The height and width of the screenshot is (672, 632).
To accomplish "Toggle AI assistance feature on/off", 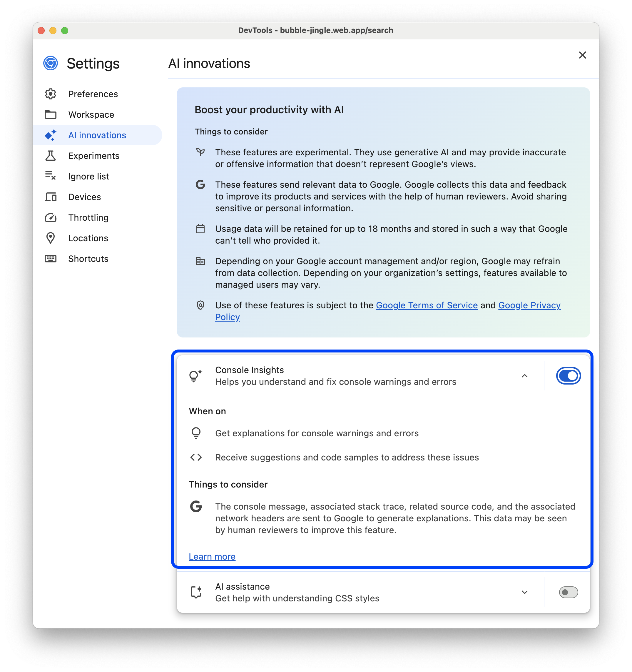I will click(567, 592).
